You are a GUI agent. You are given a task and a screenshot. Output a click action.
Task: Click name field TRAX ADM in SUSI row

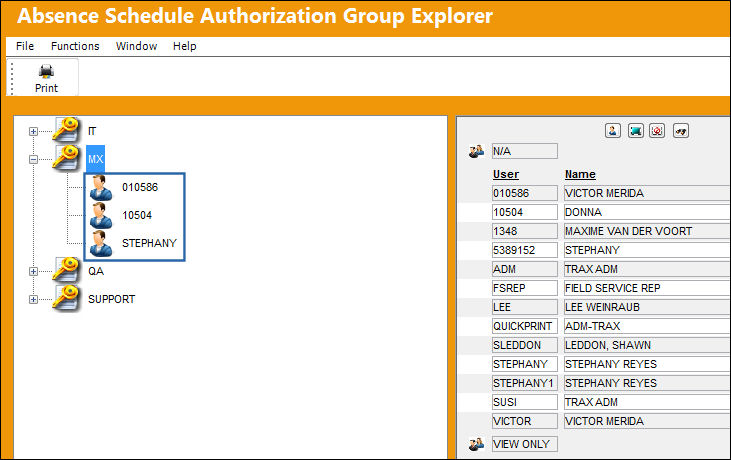[x=647, y=402]
